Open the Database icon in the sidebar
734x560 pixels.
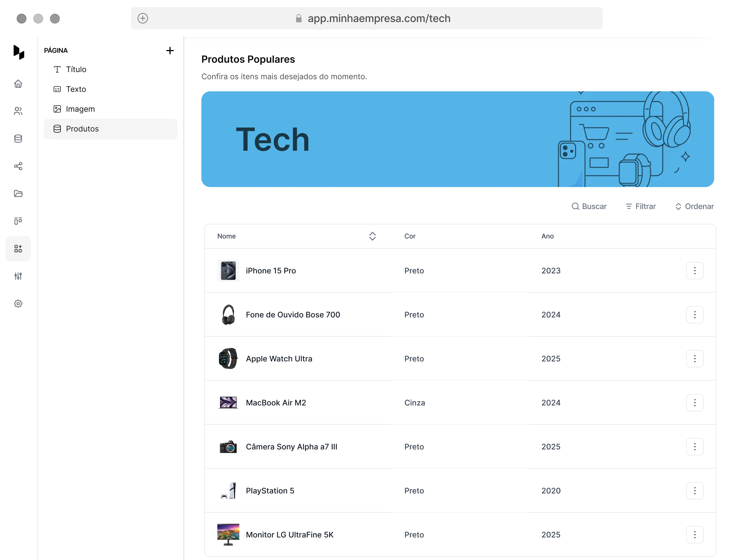[x=18, y=138]
